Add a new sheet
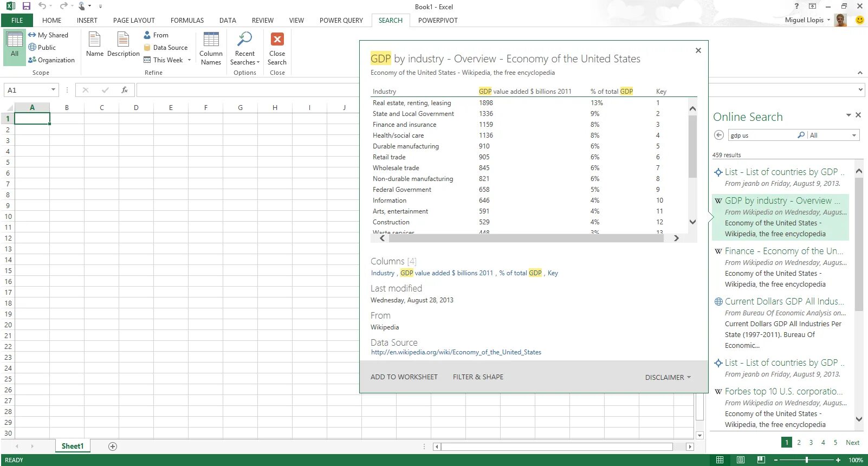Screen dimensions: 868x466 click(113, 446)
